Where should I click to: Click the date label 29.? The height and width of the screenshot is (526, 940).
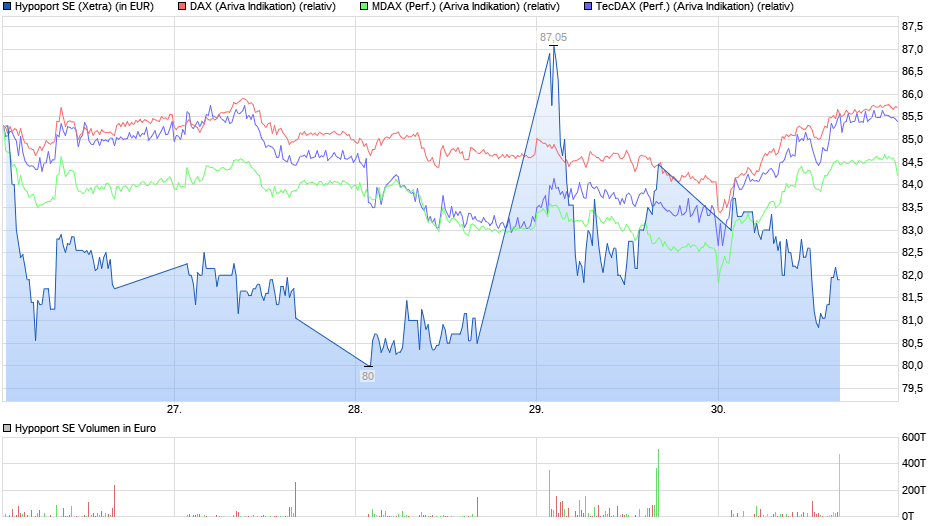coord(536,409)
